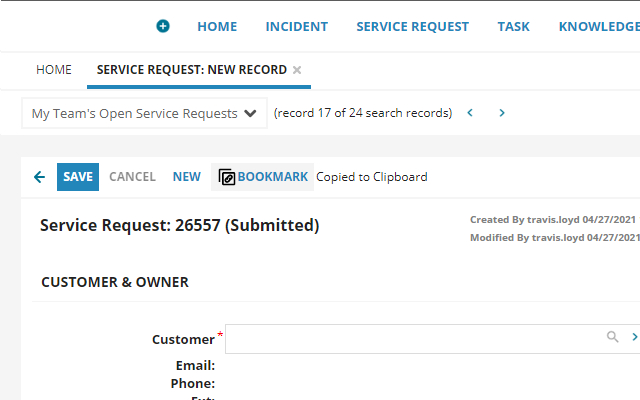Open the SERVICE REQUEST menu

point(413,27)
